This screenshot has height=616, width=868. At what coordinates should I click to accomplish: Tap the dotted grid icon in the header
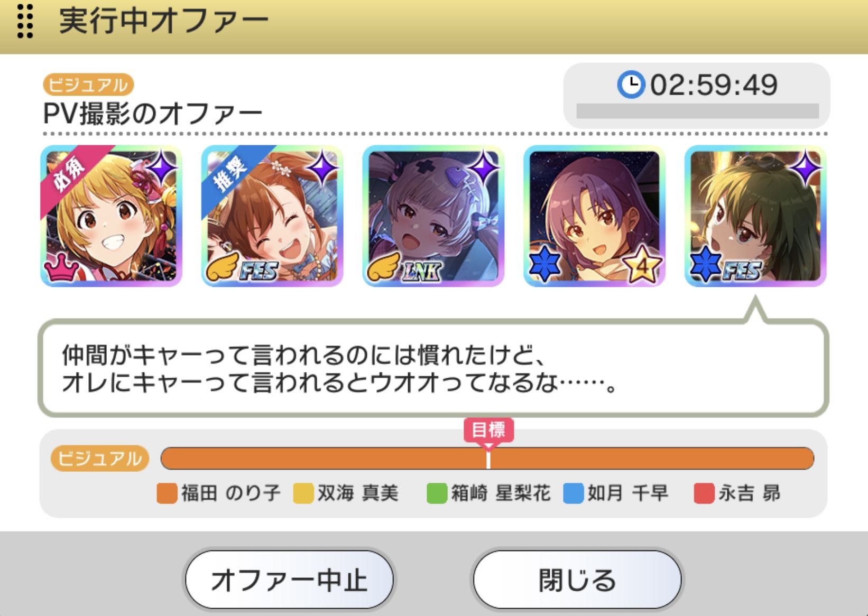pos(25,22)
